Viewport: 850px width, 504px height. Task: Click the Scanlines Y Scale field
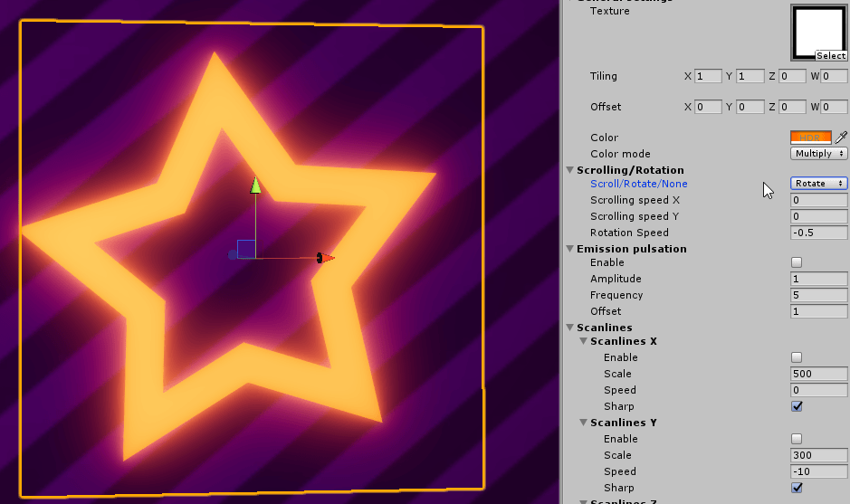[818, 454]
